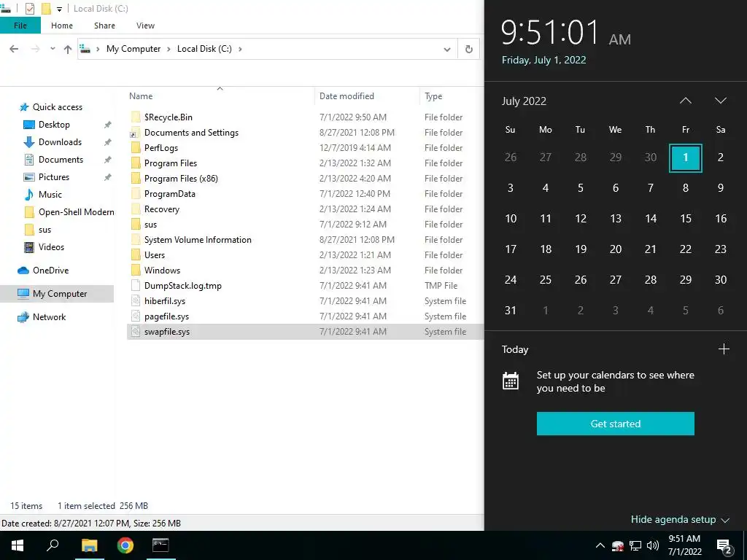Refresh the Local Disk (C:) folder view
This screenshot has width=747, height=560.
tap(469, 49)
